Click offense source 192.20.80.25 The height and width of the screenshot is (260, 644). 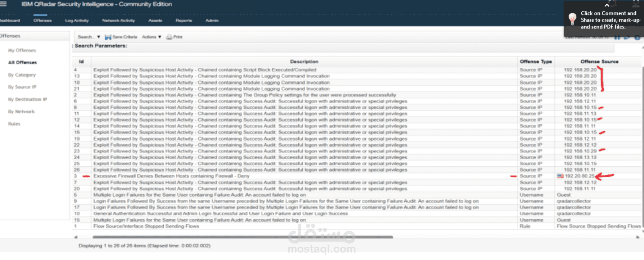[579, 176]
